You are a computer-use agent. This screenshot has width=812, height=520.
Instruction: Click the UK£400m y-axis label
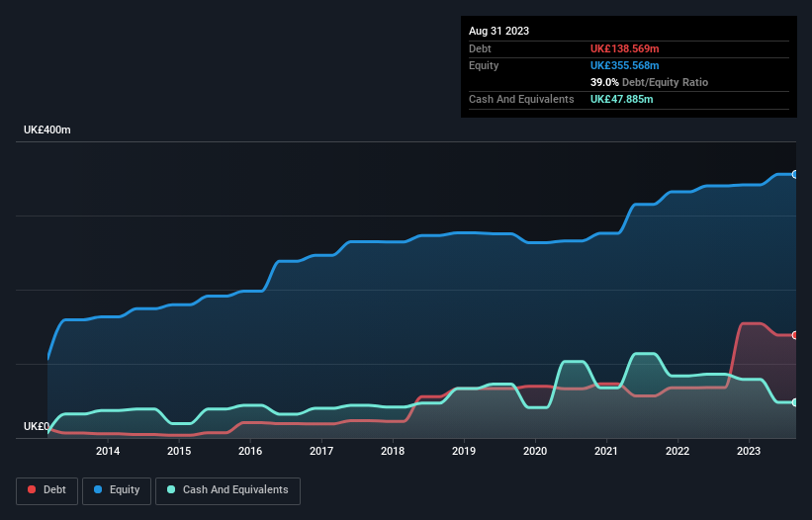47,130
